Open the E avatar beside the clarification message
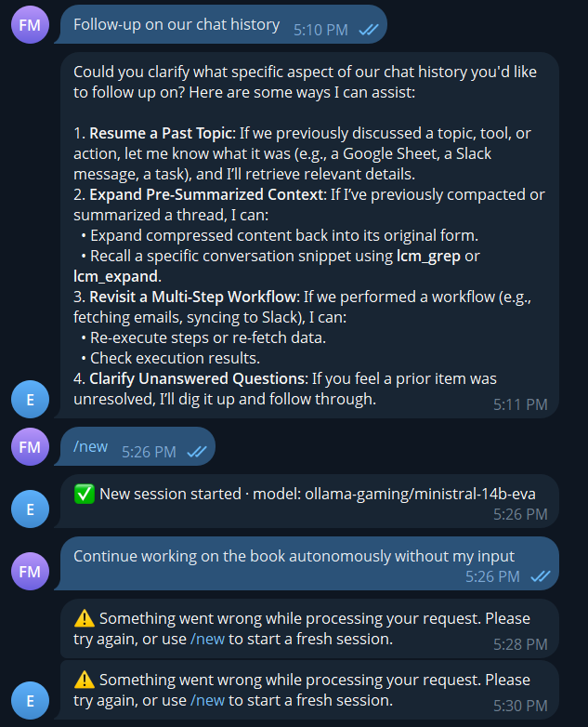This screenshot has height=727, width=588. click(x=30, y=400)
